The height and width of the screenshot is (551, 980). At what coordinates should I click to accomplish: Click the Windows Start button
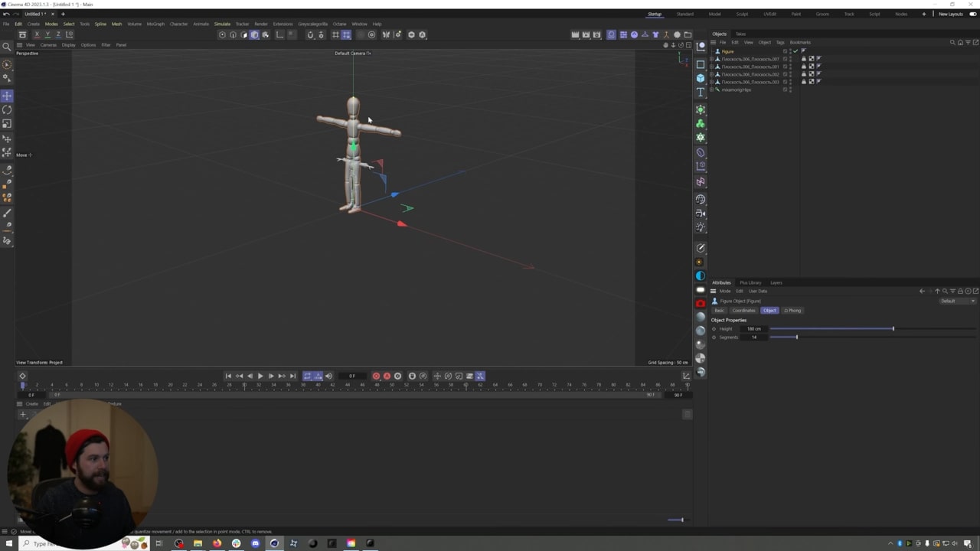[9, 543]
